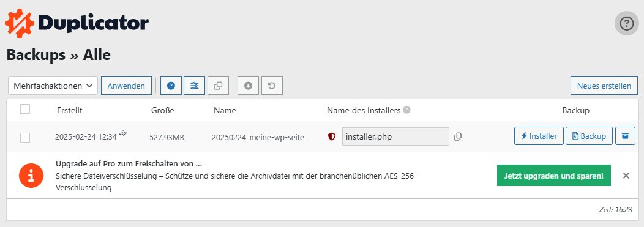Click the orange info circle icon

tap(31, 175)
